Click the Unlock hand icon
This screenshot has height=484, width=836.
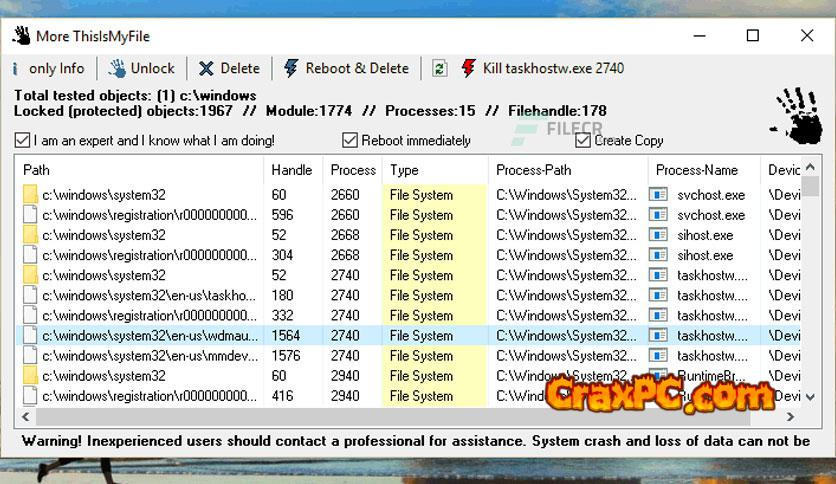118,69
